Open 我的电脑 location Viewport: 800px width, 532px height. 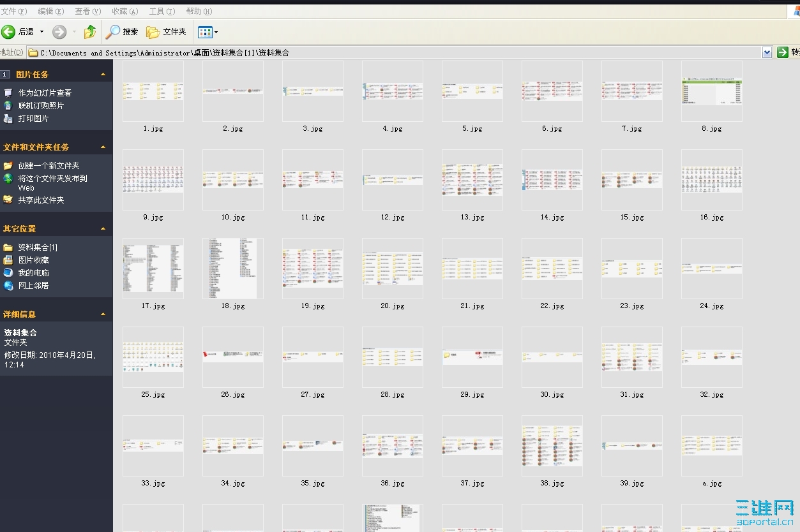coord(33,273)
